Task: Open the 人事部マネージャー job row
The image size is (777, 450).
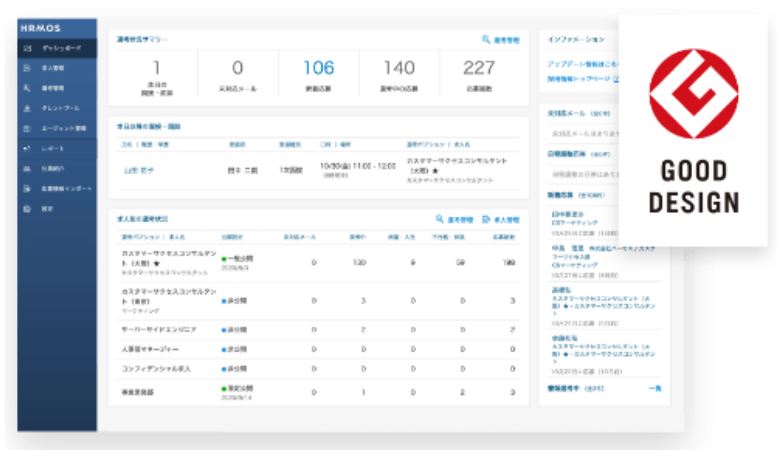Action: pos(319,349)
